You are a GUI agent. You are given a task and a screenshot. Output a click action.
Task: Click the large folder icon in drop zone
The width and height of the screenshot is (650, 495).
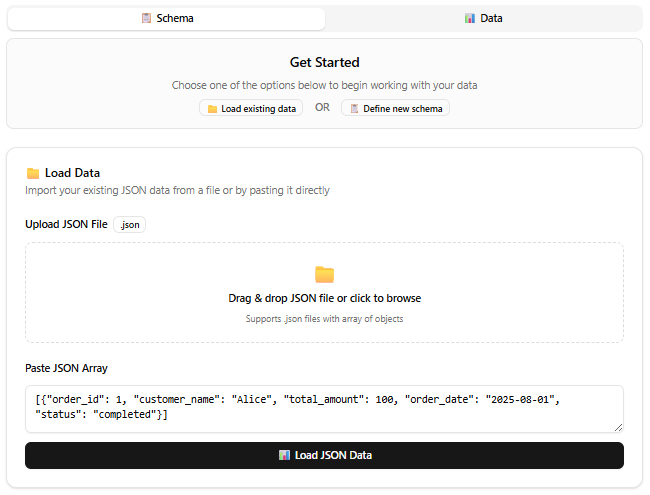(x=324, y=274)
